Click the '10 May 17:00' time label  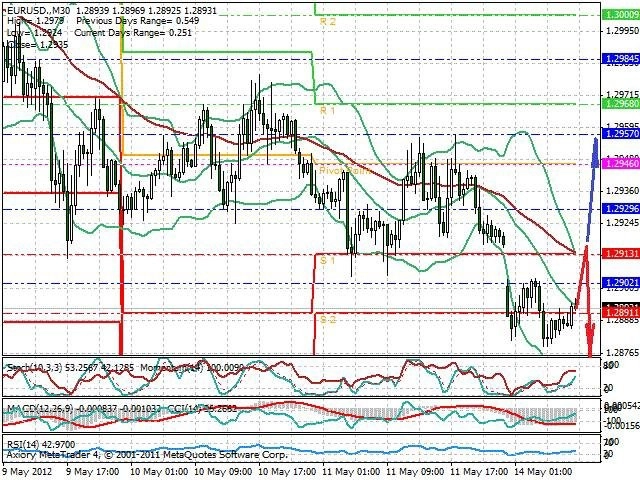[x=287, y=471]
